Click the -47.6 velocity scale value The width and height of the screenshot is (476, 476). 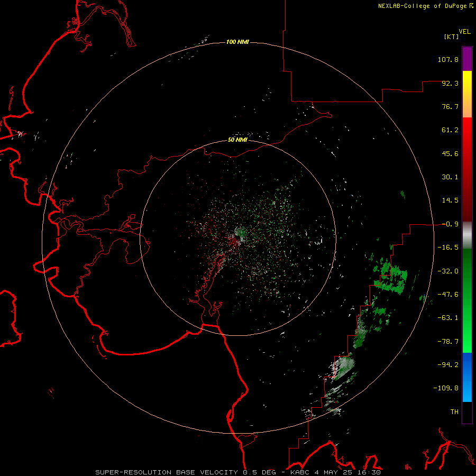point(448,295)
